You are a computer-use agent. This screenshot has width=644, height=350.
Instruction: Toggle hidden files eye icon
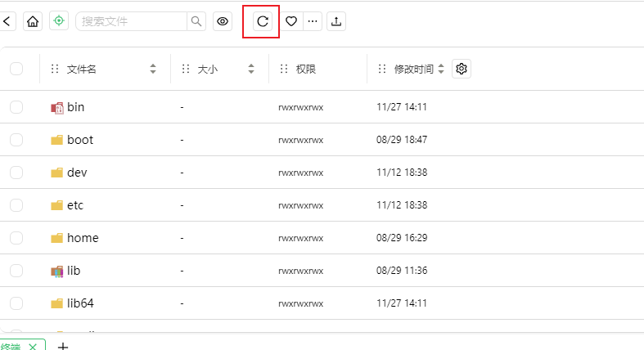(222, 22)
